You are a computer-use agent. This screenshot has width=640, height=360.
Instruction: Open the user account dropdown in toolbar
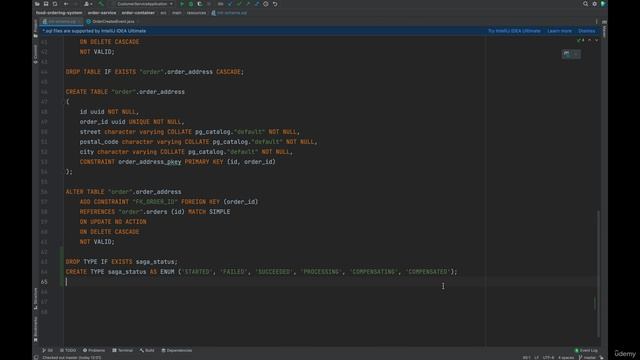point(88,4)
